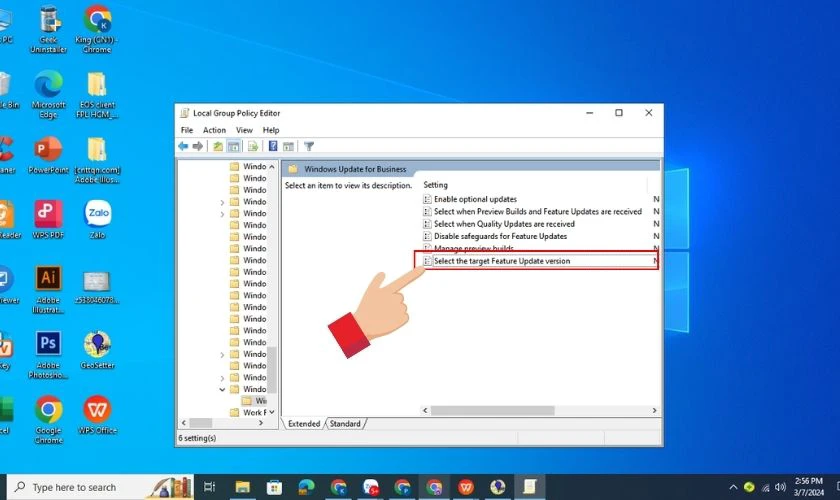Select the PowerPoint desktop icon
The image size is (840, 500).
49,155
